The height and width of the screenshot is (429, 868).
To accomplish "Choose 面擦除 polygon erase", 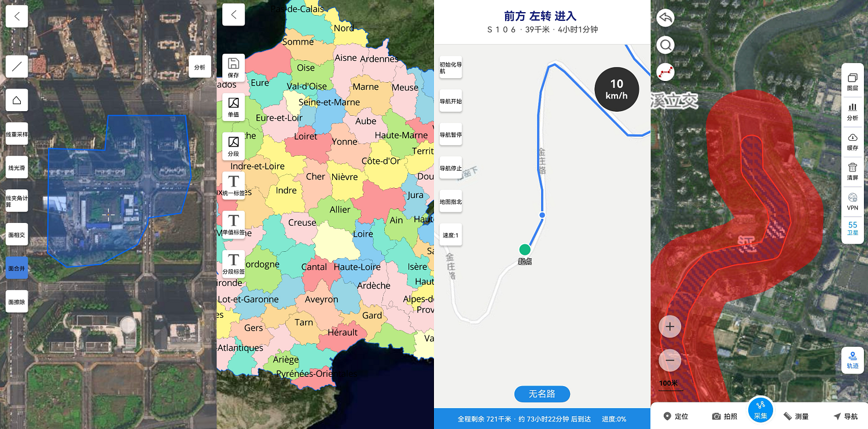I will pyautogui.click(x=17, y=302).
